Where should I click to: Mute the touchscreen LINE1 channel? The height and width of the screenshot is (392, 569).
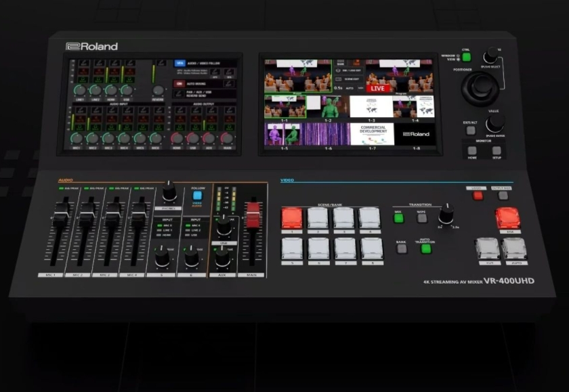(84, 72)
